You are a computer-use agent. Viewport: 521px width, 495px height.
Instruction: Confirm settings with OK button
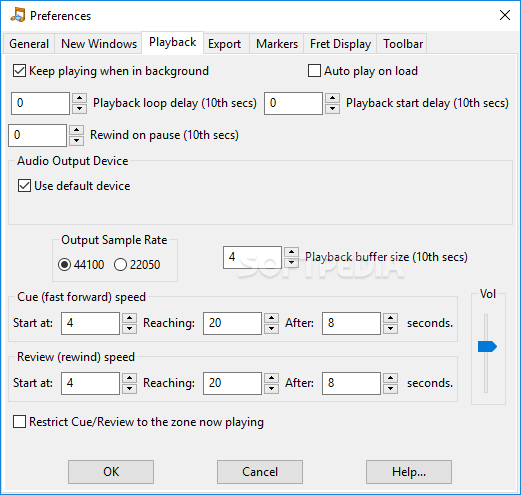(x=111, y=472)
